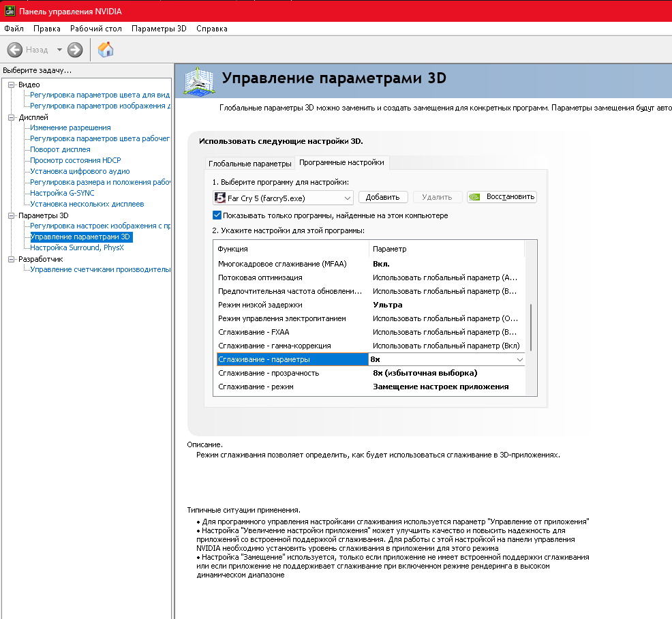This screenshot has width=672, height=619.
Task: Click the settings list vertical scrollbar thumb
Action: (x=531, y=327)
